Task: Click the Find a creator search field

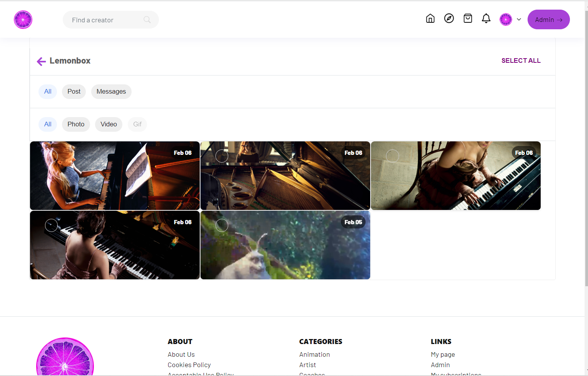Action: [x=111, y=20]
